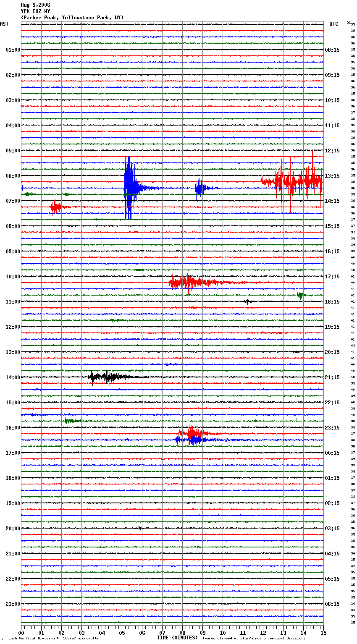357x644 pixels.
Task: Click the 10:15 UTC time label
Action: [332, 100]
